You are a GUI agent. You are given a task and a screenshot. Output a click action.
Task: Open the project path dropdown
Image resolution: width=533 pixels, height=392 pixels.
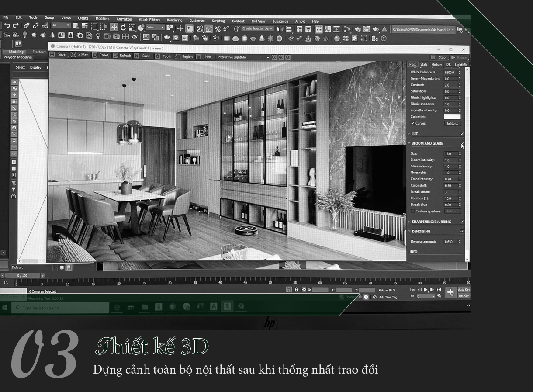pyautogui.click(x=423, y=30)
